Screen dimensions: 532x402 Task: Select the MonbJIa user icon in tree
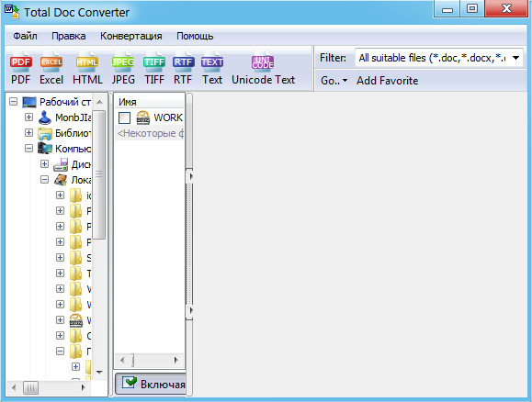pos(45,117)
